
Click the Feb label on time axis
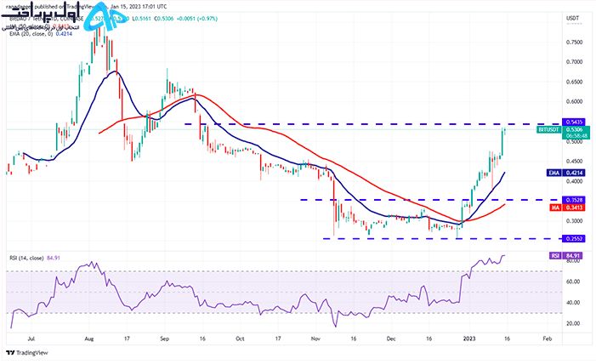[548, 338]
